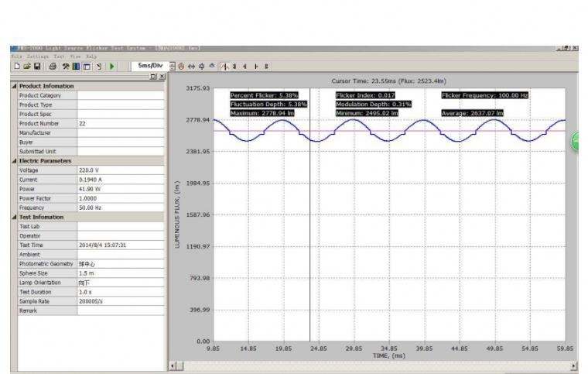Screen dimensions: 588x374
Task: Save the test data with the floppy icon
Action: (38, 67)
